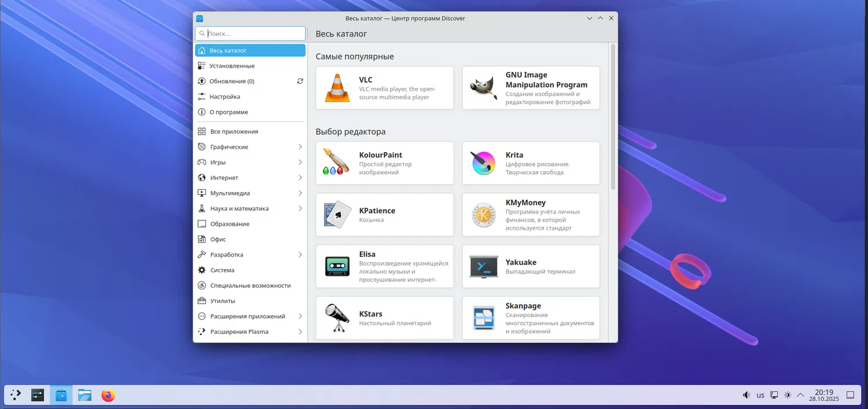868x409 pixels.
Task: Click the Все приложения grid icon
Action: tap(201, 131)
